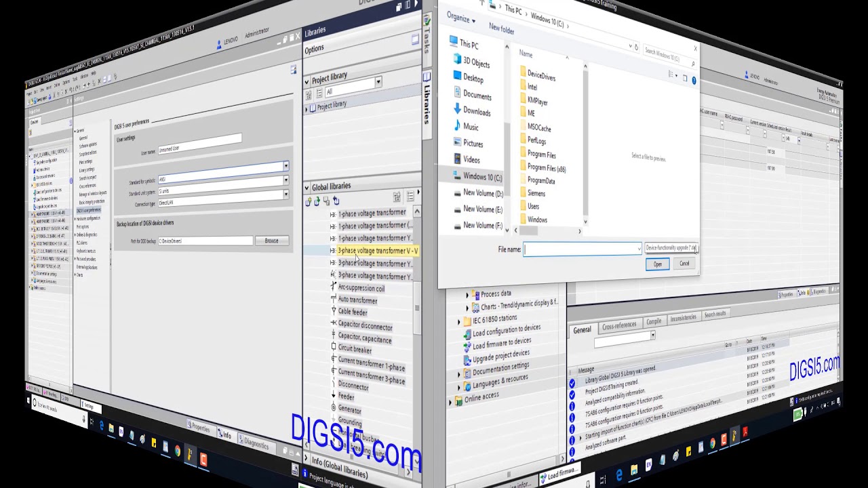Select Documentation settings in project tree
868x488 pixels.
[x=500, y=369]
